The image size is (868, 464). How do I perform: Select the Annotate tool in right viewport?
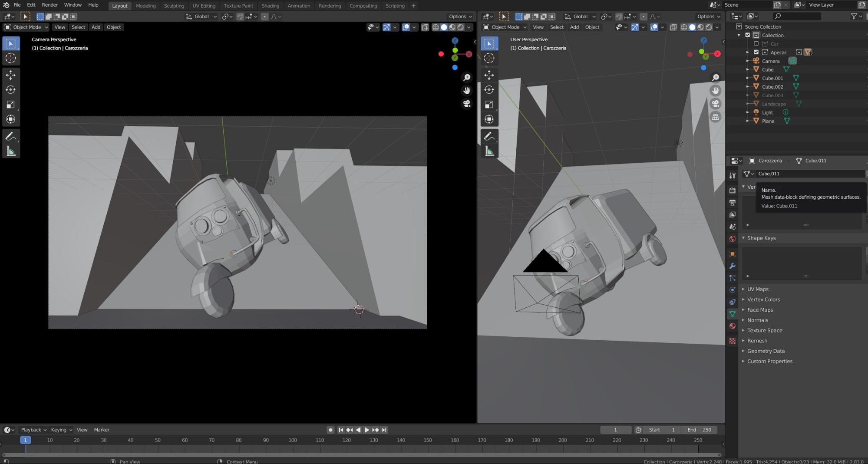(x=489, y=136)
